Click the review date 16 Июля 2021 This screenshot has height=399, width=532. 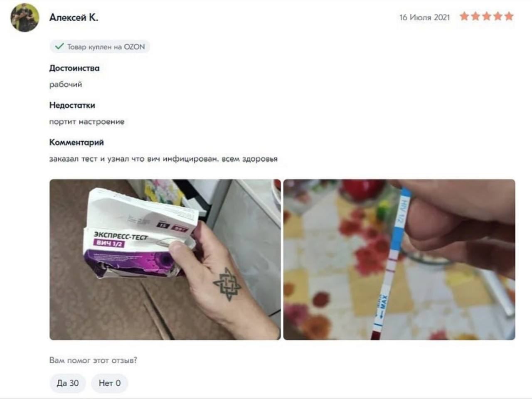[x=425, y=17]
